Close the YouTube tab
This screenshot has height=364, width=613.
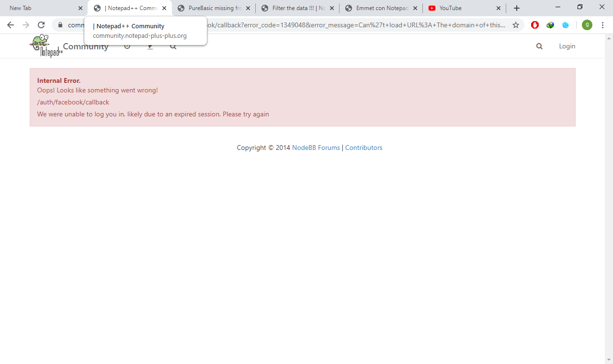499,8
